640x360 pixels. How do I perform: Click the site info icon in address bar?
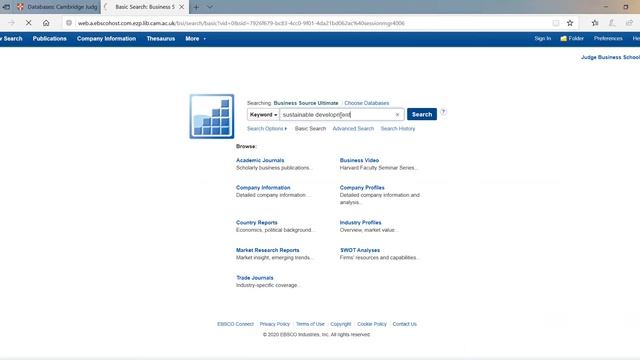69,23
